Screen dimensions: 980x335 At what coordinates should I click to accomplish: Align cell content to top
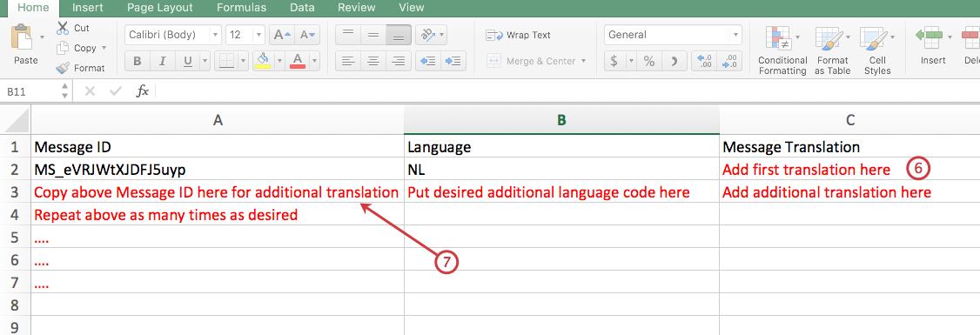(348, 35)
